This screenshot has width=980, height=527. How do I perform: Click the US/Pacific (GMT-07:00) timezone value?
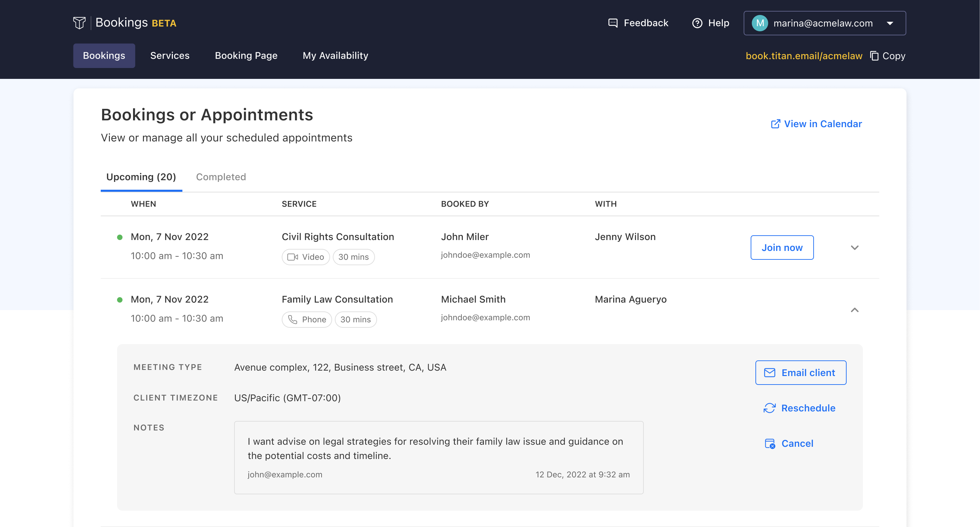(x=287, y=398)
